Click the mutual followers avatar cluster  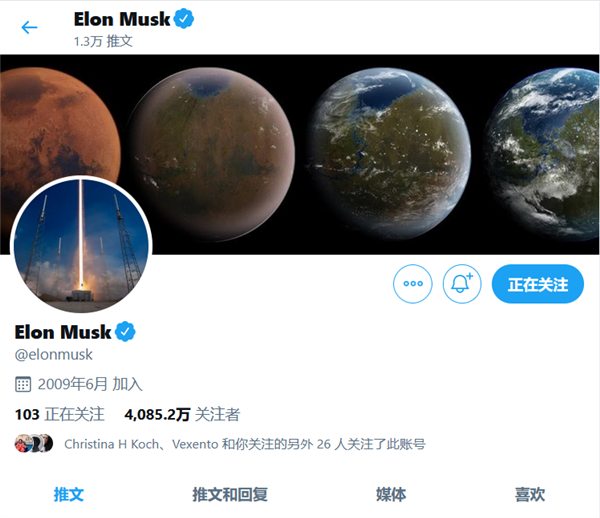tap(34, 443)
